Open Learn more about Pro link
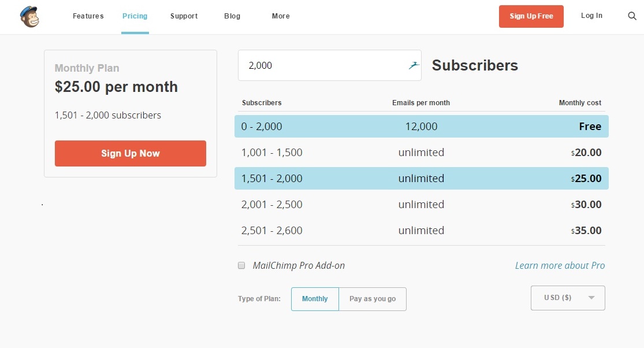Viewport: 644px width, 348px height. click(560, 265)
